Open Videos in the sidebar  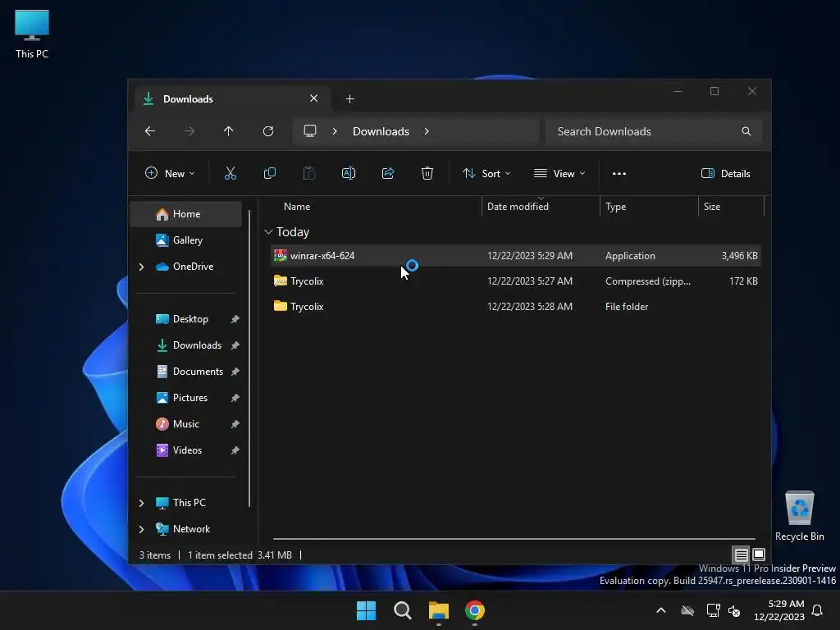click(187, 450)
